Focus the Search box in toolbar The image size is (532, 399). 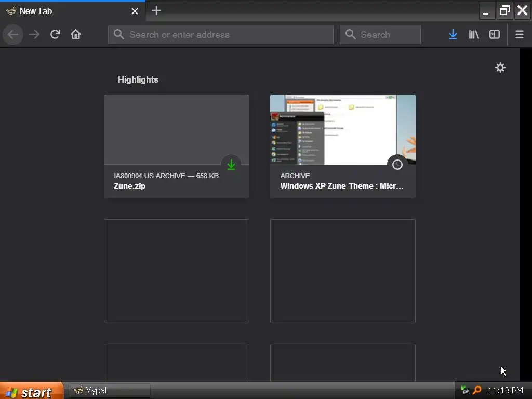click(x=380, y=34)
